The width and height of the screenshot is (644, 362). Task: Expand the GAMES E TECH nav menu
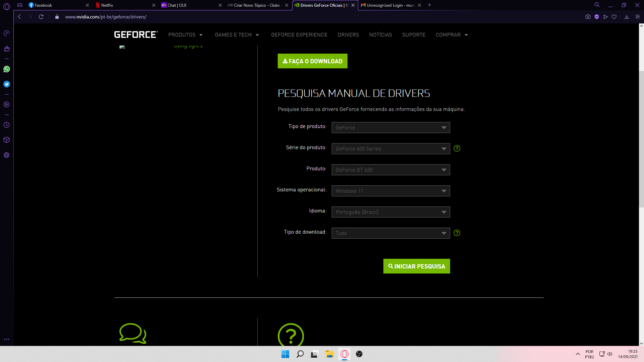pyautogui.click(x=237, y=35)
